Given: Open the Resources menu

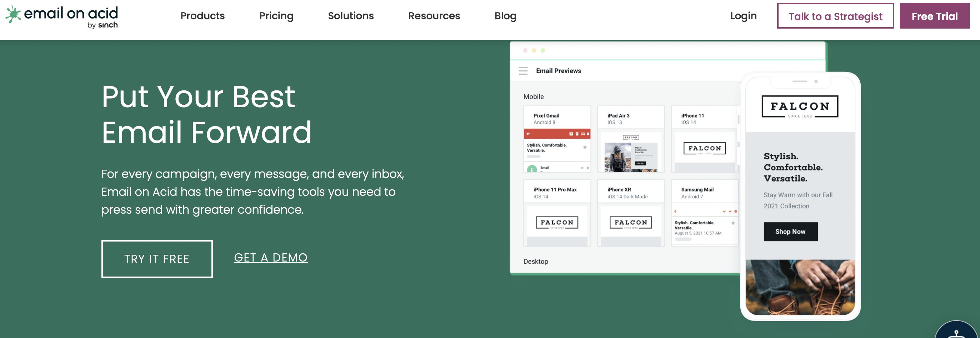Looking at the screenshot, I should [434, 16].
